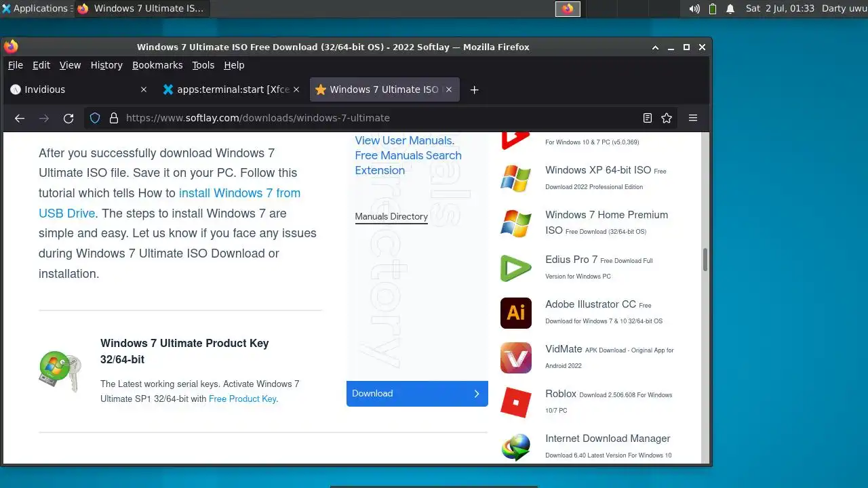Click the red Roblox icon
This screenshot has height=488, width=868.
point(516,403)
